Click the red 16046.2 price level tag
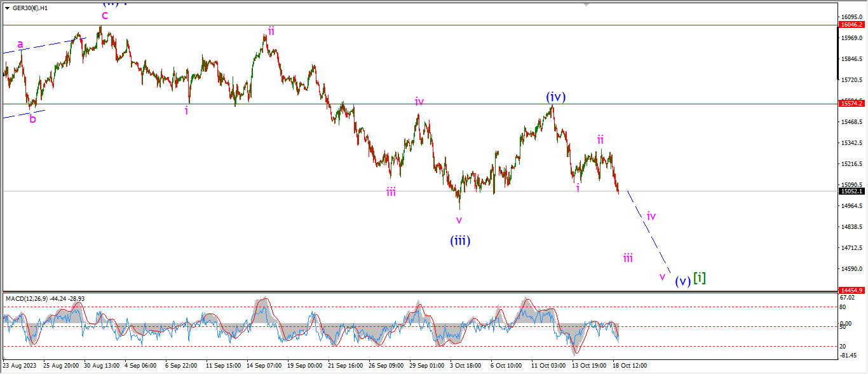This screenshot has width=868, height=374. pyautogui.click(x=851, y=25)
